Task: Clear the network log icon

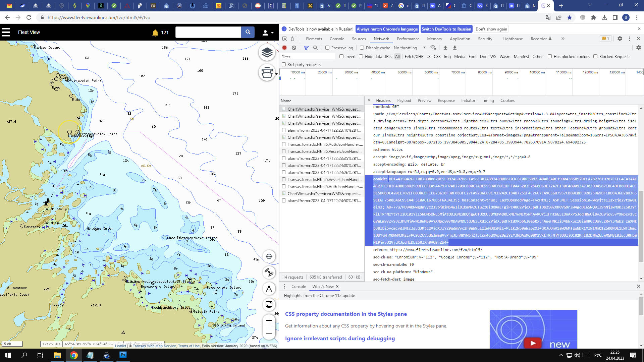Action: pos(294,48)
